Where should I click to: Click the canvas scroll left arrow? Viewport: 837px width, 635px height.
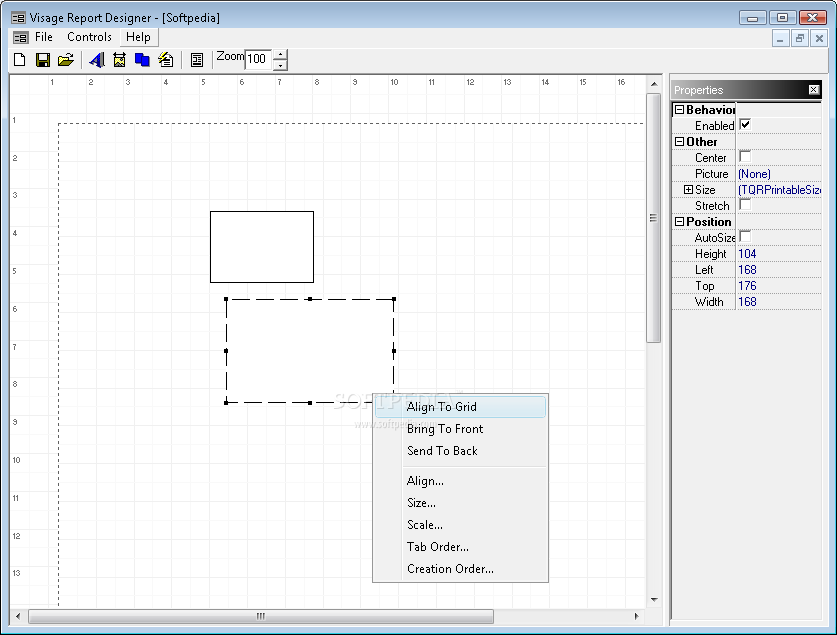pyautogui.click(x=18, y=616)
